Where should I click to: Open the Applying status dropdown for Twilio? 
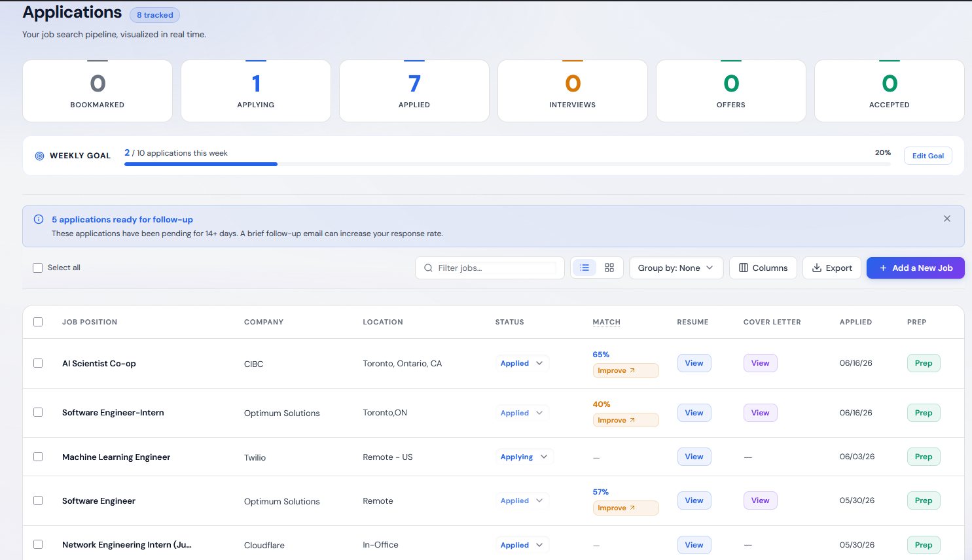[524, 457]
